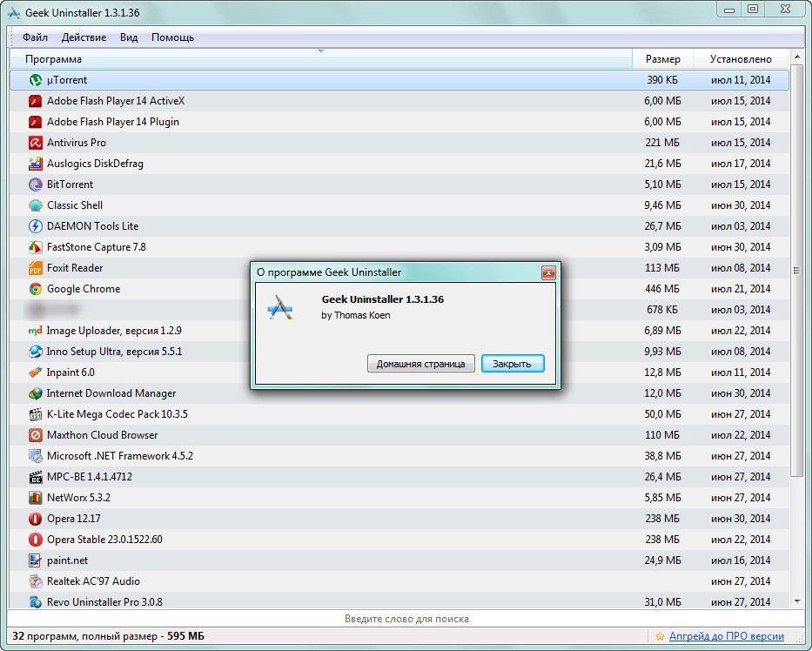Select the µTorrent program icon
Screen dimensions: 812x651
click(x=35, y=80)
